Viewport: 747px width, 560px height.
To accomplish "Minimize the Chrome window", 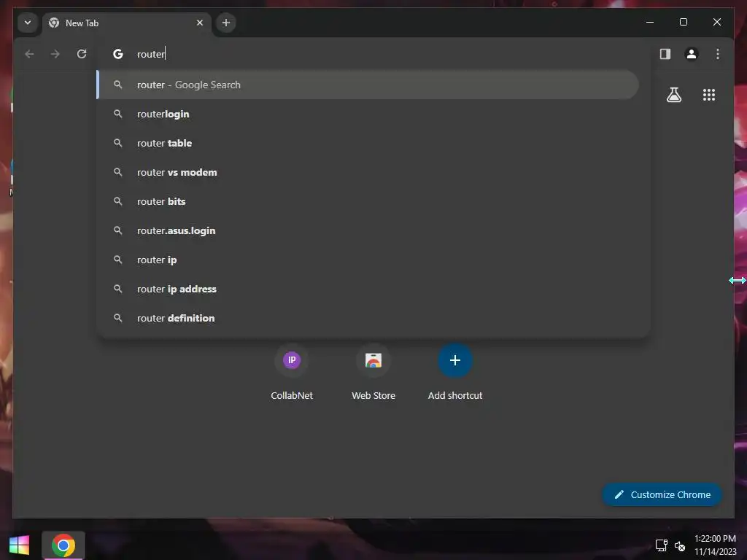I will point(650,22).
